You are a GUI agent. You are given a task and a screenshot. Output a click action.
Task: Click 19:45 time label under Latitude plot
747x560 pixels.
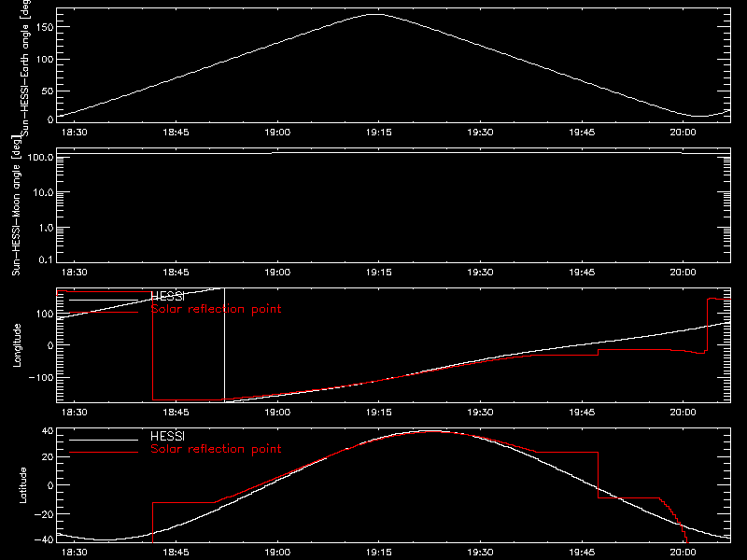(x=582, y=553)
